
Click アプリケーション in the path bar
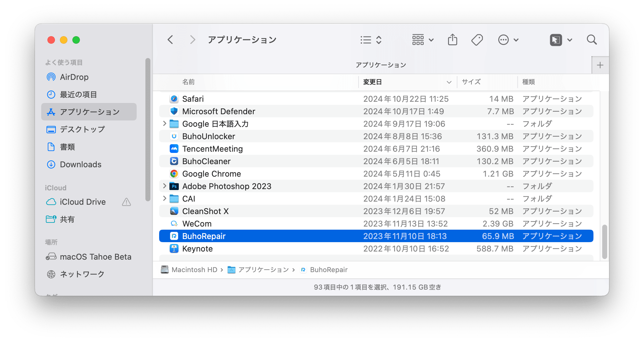click(x=258, y=270)
